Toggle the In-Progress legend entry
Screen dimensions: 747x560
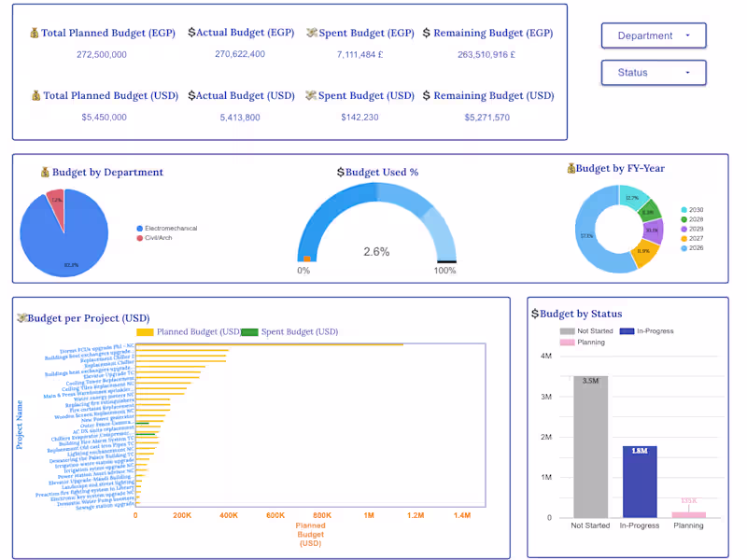[655, 330]
